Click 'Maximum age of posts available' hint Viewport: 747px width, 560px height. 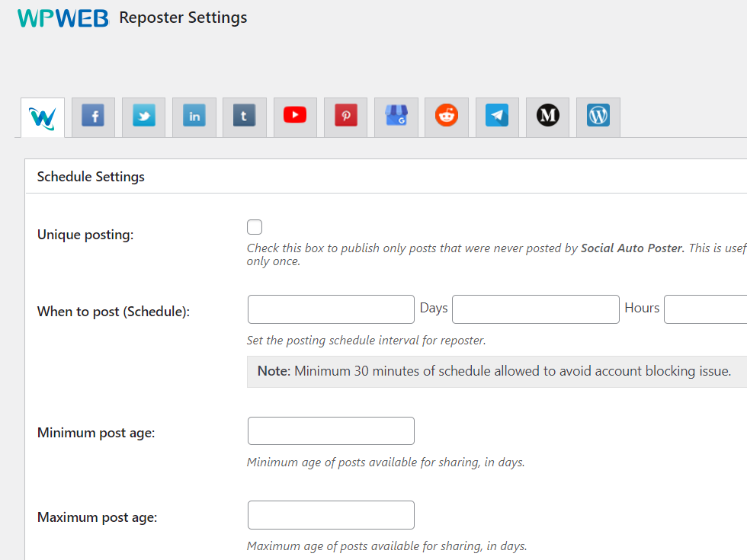point(387,546)
